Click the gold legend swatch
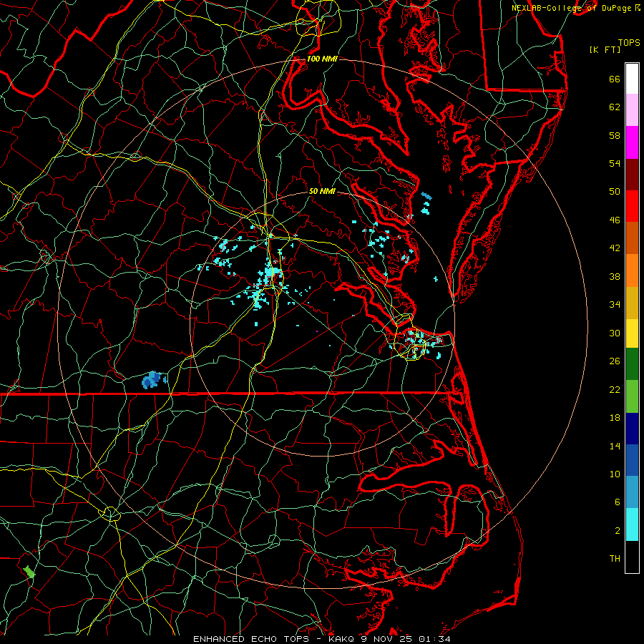This screenshot has height=644, width=644. coord(632,303)
